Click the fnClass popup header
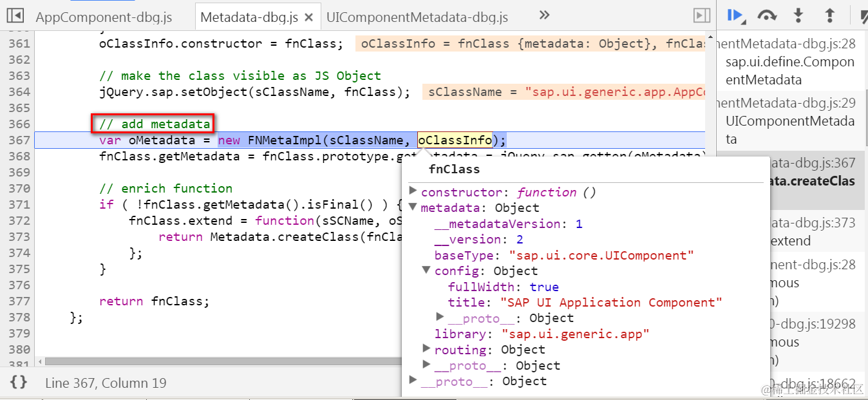Viewport: 868px width, 400px height. pos(454,169)
